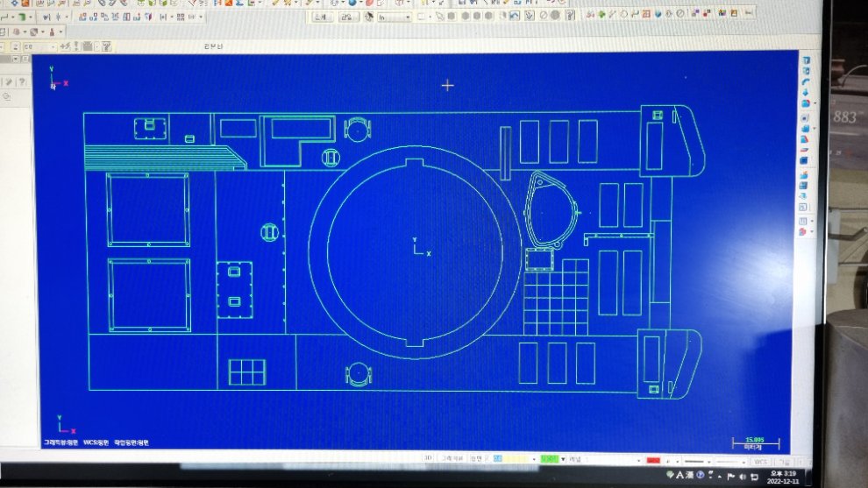Toggle the 3D construction mode button
This screenshot has height=488, width=868.
point(428,458)
